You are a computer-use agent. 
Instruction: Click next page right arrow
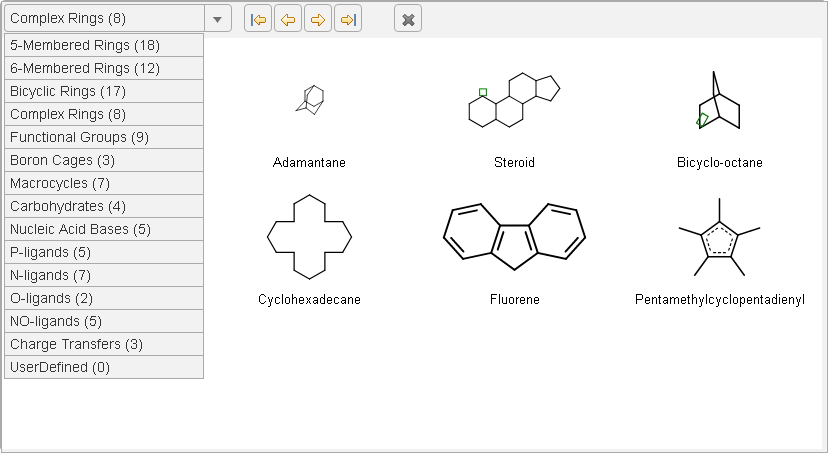[318, 19]
